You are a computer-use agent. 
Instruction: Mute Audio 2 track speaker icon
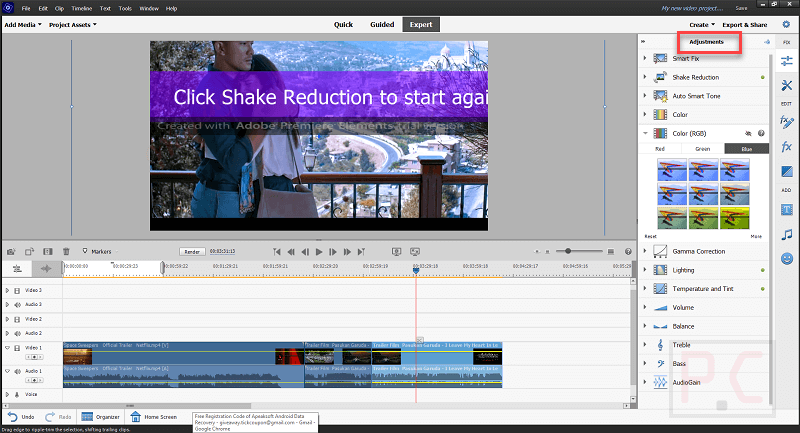coord(17,334)
